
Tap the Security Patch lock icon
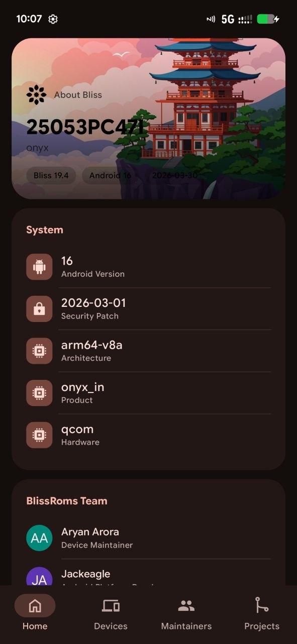point(39,309)
